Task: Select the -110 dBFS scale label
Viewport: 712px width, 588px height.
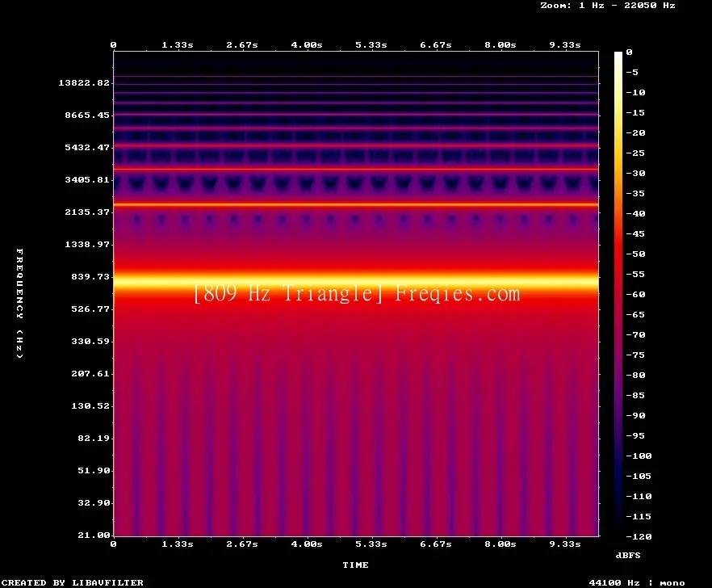Action: [x=639, y=496]
